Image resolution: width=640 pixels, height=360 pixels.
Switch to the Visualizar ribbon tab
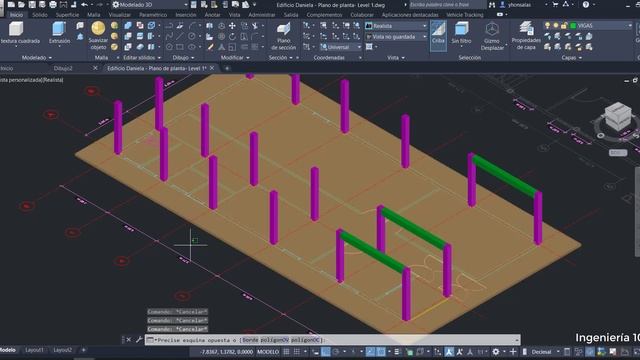[120, 15]
